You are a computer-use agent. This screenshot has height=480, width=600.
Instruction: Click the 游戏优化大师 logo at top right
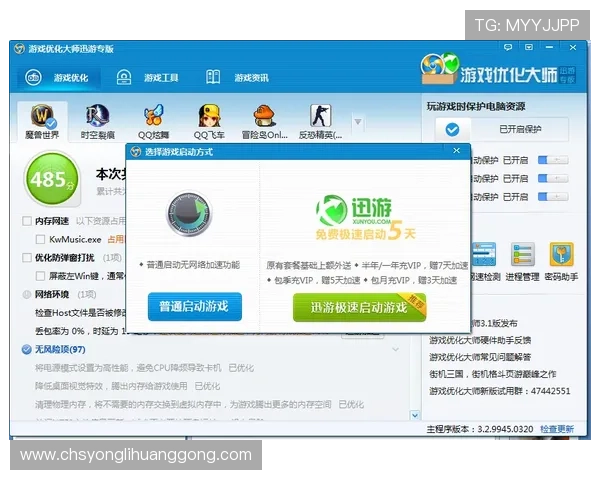click(x=497, y=70)
